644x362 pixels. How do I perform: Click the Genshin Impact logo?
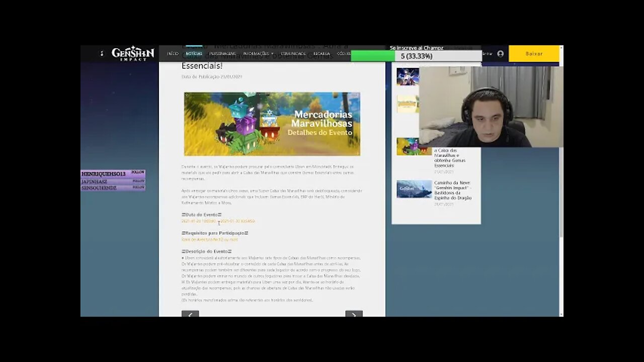coord(133,53)
